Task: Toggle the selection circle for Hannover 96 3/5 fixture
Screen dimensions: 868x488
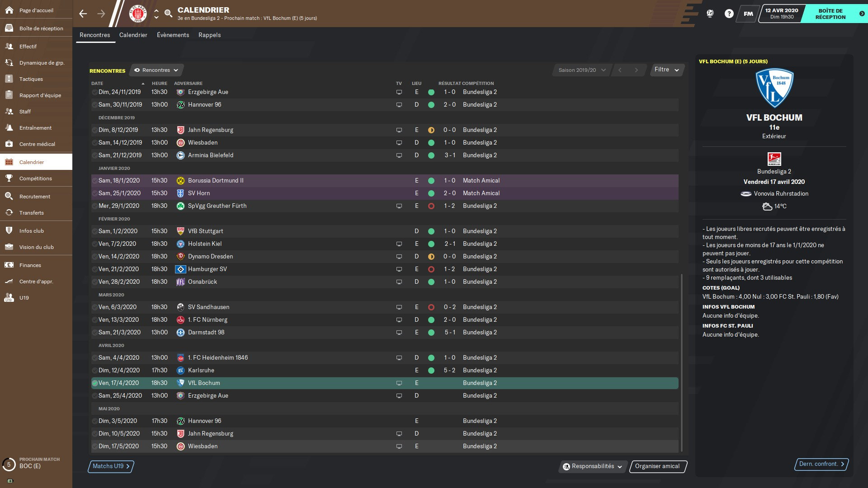Action: 94,421
